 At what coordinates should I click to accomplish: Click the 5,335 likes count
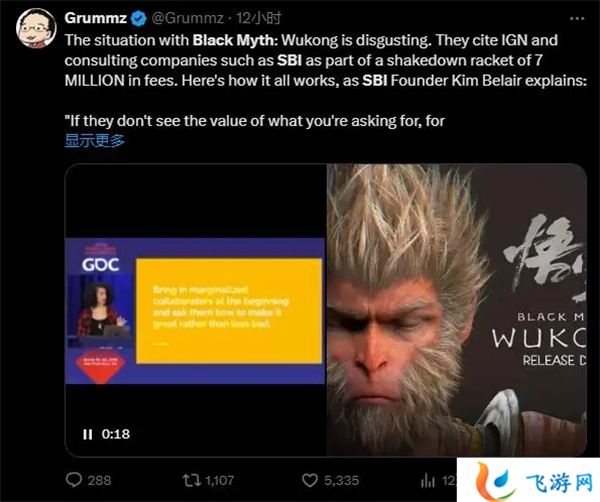point(341,480)
